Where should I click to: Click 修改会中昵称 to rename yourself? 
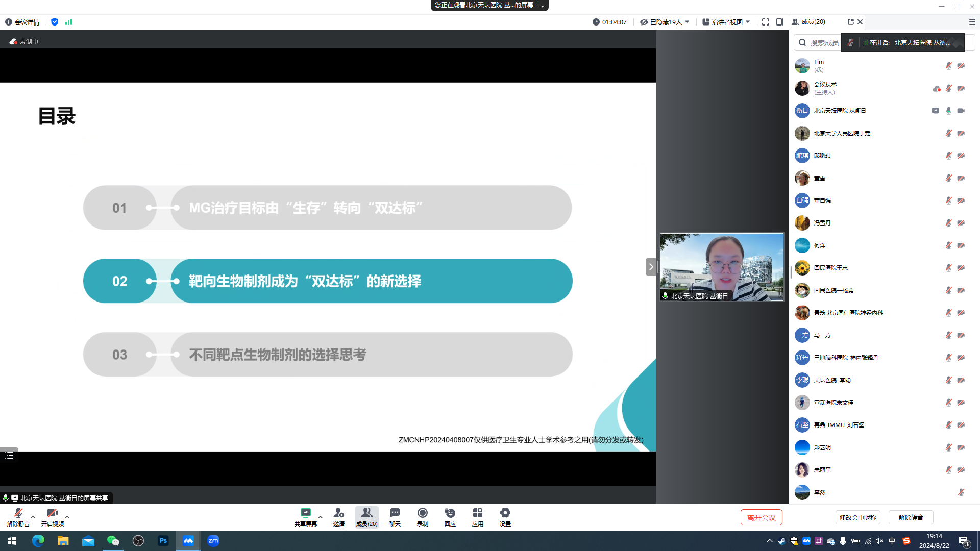(858, 517)
